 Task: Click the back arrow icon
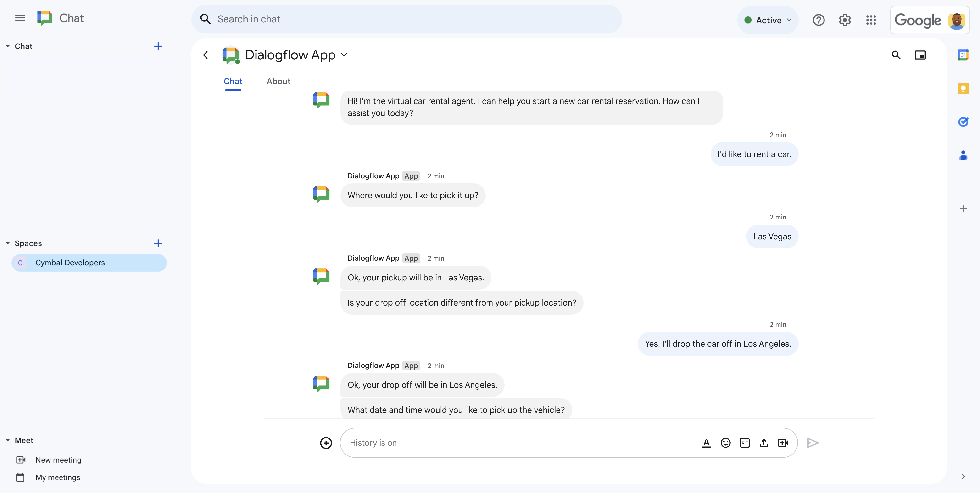tap(208, 55)
